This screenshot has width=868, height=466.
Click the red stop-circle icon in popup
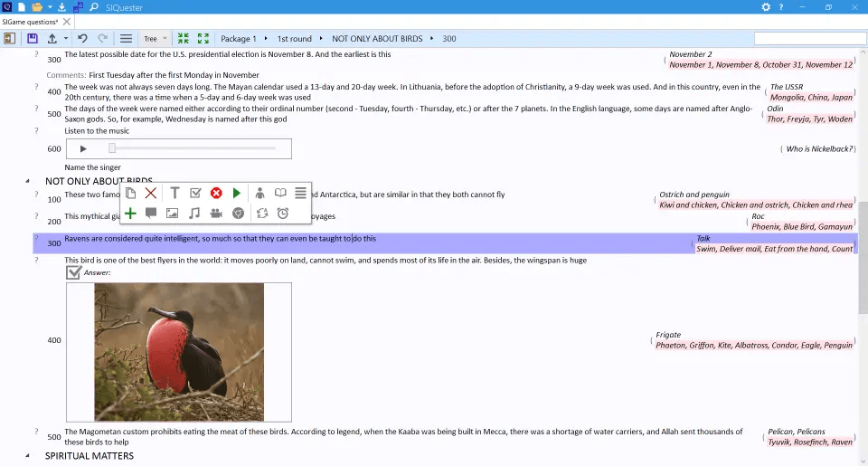(x=216, y=193)
